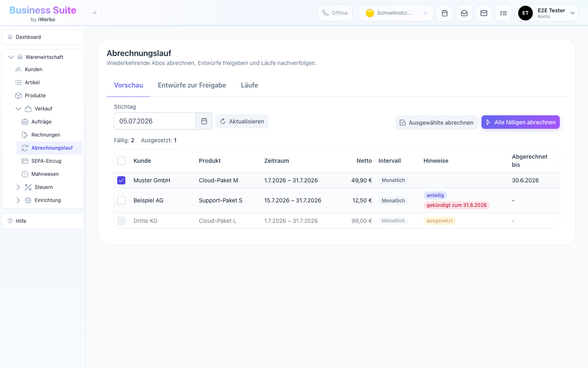The image size is (588, 368).
Task: Expand the Einrichtung section chevron
Action: tap(18, 200)
